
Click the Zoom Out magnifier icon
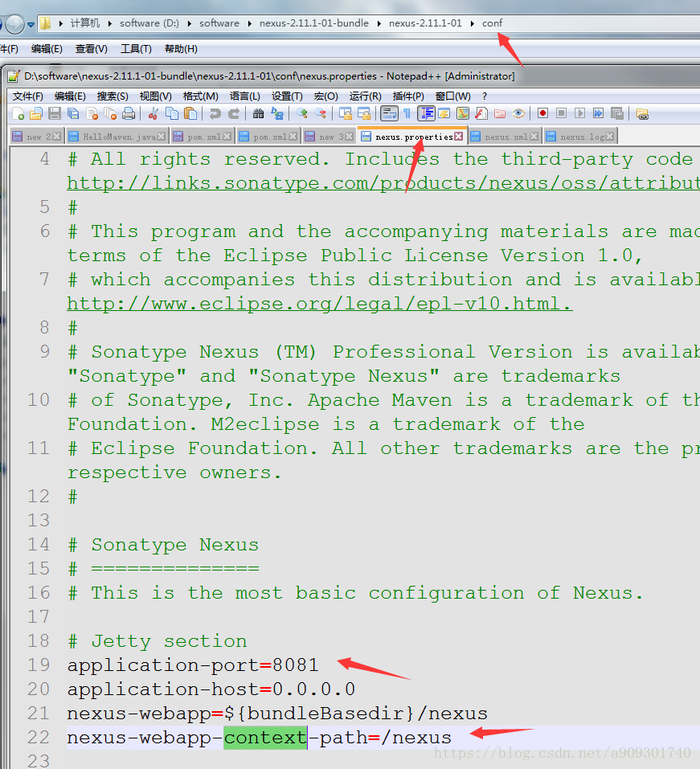pos(321,114)
